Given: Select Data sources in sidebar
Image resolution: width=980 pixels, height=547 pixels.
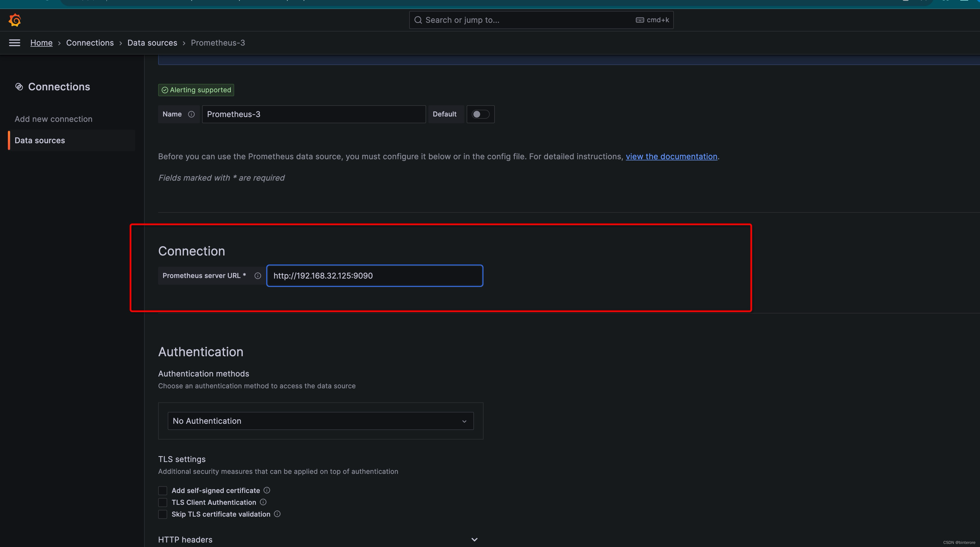Looking at the screenshot, I should (40, 140).
